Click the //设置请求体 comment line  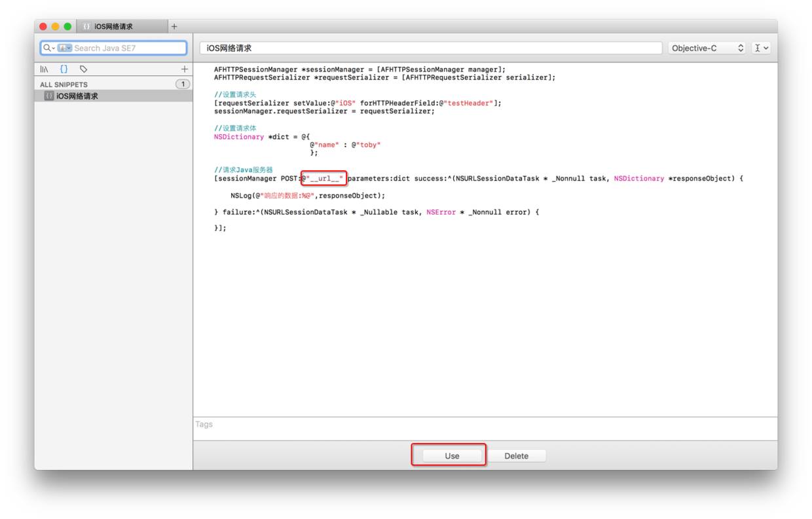(x=235, y=128)
